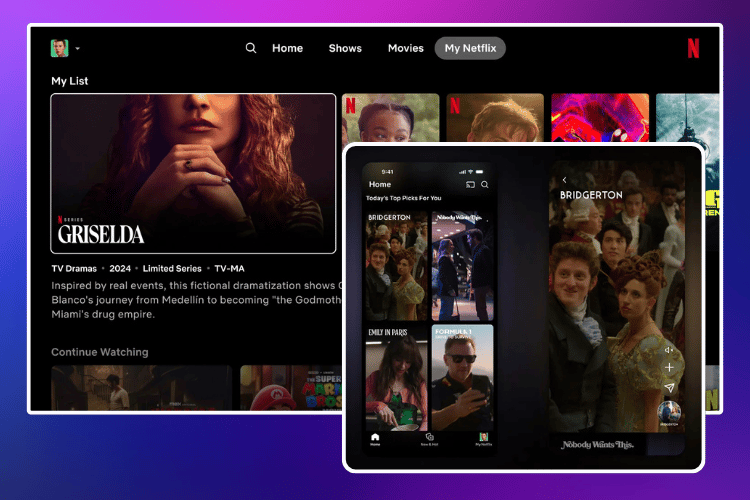Click the "Limited Series" label
750x500 pixels.
click(172, 268)
